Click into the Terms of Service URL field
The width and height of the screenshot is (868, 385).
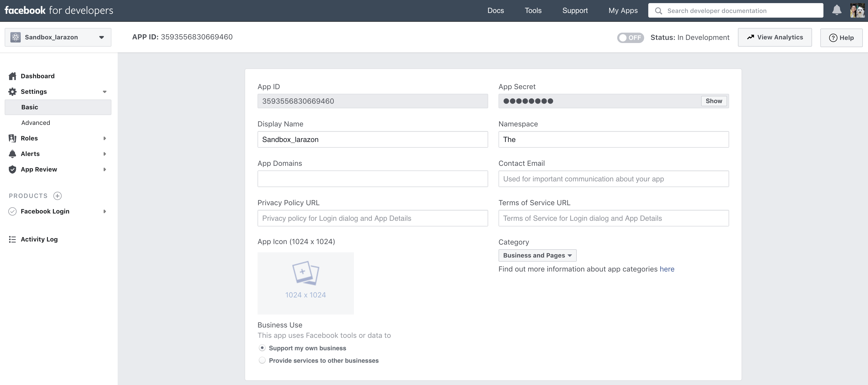[614, 218]
